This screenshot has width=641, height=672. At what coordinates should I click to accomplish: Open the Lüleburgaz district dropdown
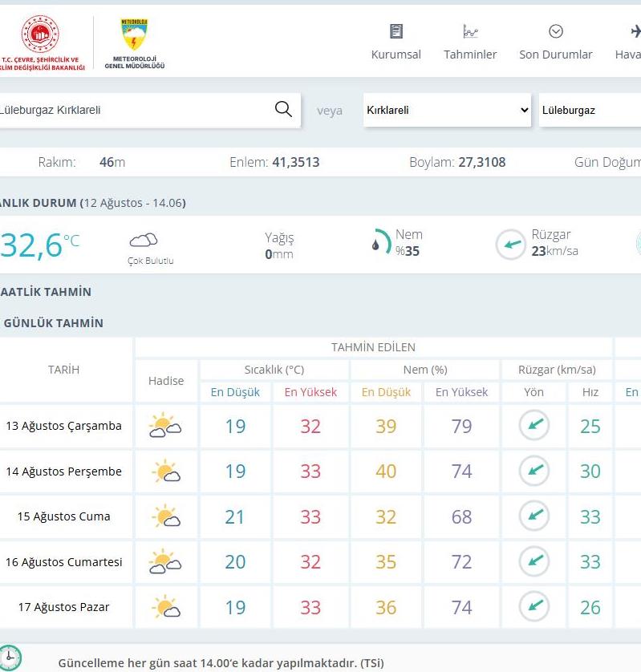pos(590,111)
